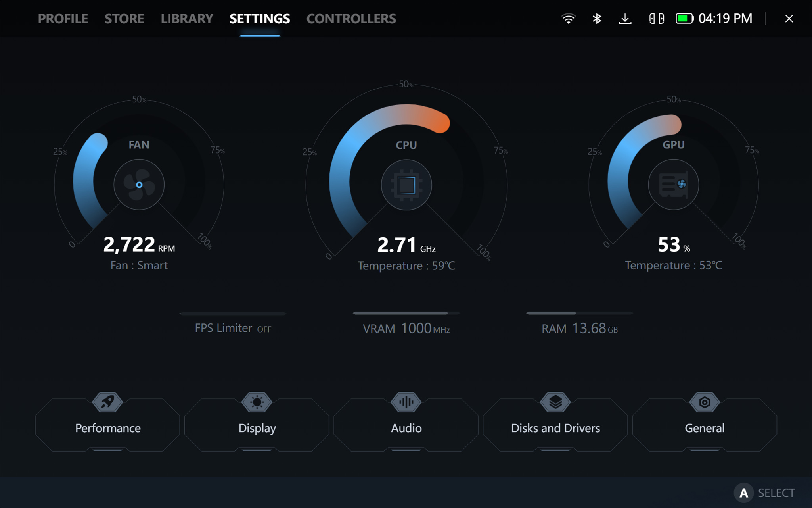Image resolution: width=812 pixels, height=508 pixels.
Task: Click the FPS Limiter OFF bar
Action: point(233,314)
